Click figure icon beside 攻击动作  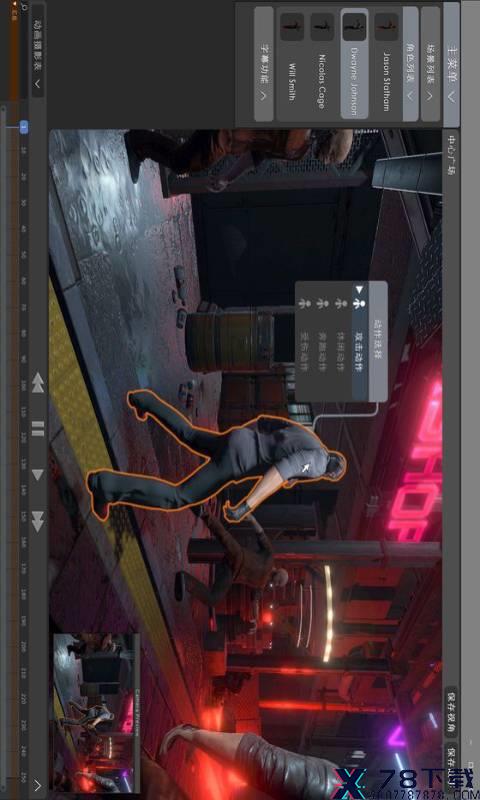tap(360, 304)
